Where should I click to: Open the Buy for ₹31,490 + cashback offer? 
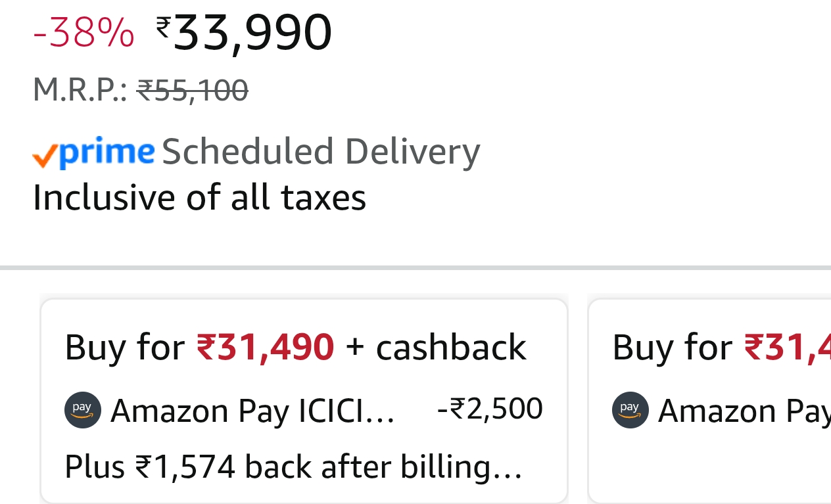click(304, 401)
